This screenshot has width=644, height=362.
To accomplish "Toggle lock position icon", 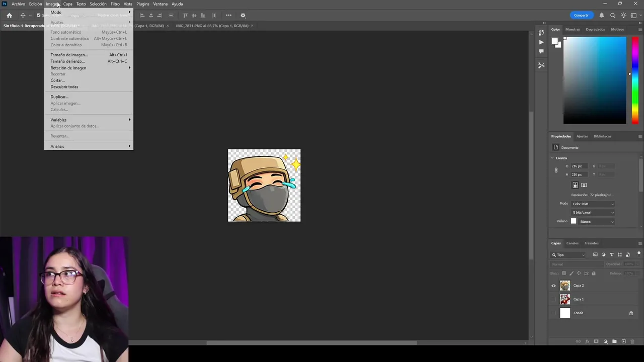I will (579, 274).
